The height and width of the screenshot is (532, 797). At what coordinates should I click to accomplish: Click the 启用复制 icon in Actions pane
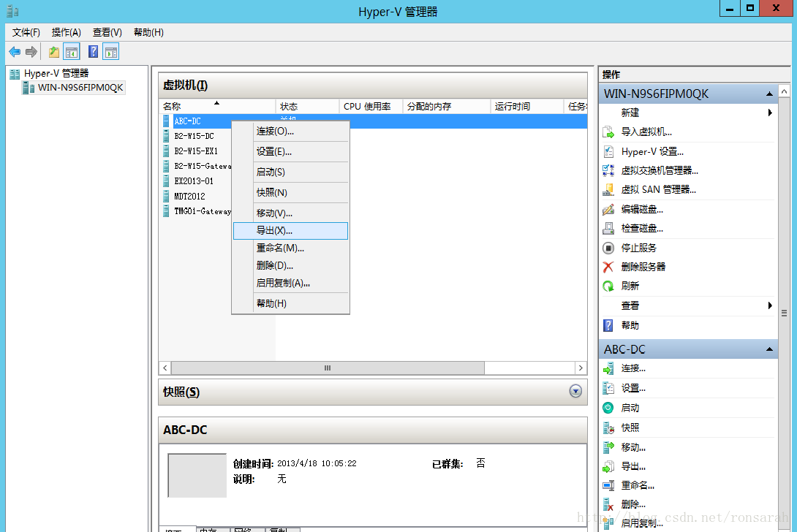tap(608, 522)
